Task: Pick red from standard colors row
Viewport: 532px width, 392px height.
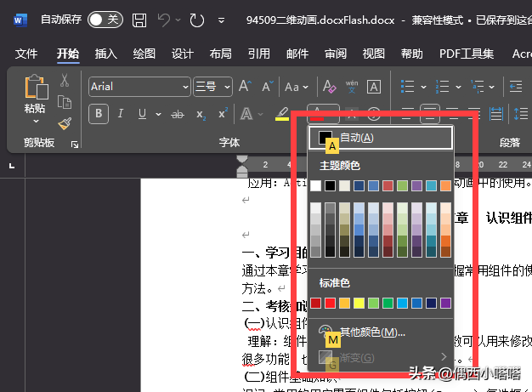Action: pos(331,303)
